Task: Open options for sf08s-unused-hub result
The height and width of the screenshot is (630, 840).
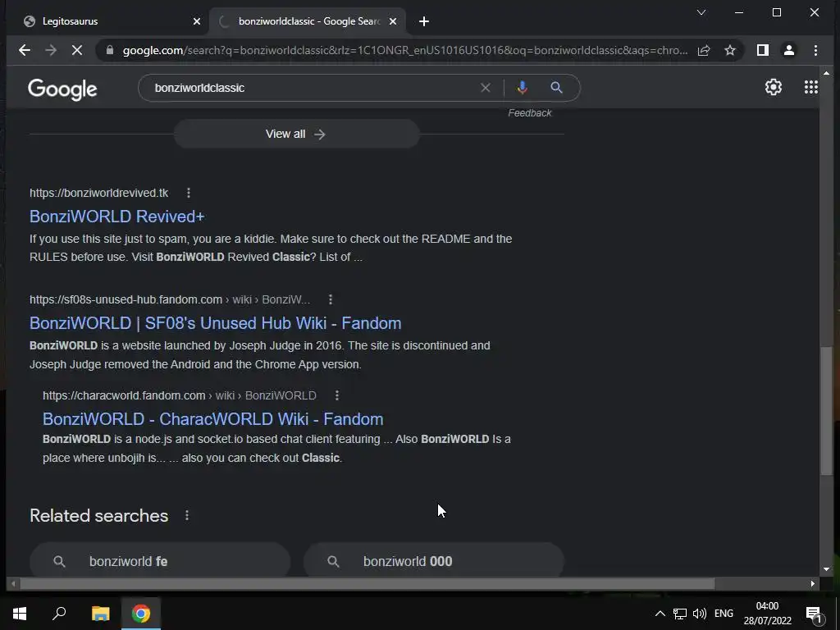Action: (331, 299)
